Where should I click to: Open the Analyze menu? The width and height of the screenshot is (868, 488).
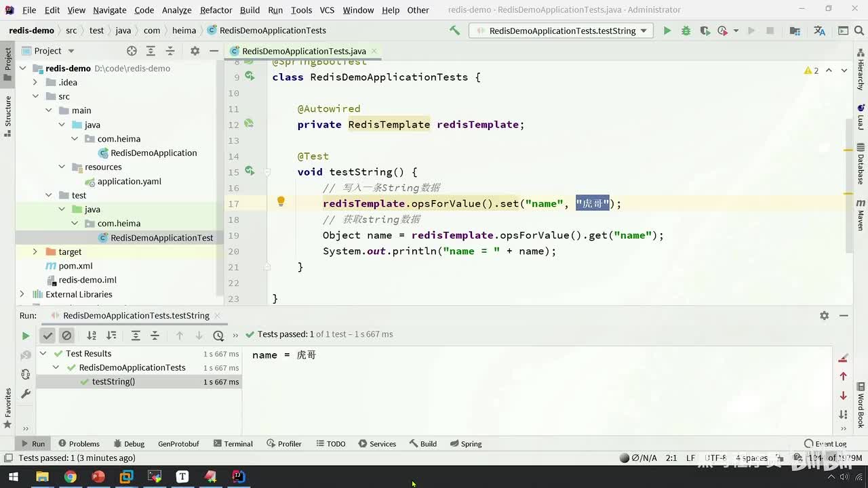177,10
